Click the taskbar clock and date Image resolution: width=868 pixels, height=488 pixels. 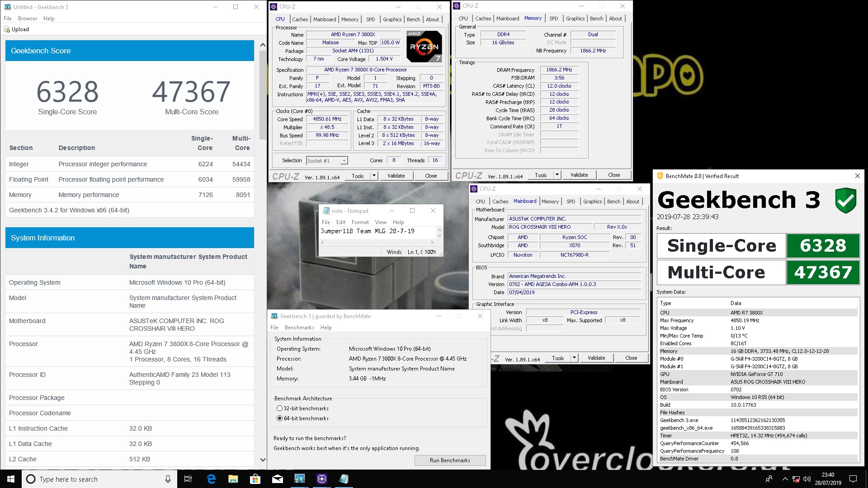pyautogui.click(x=828, y=479)
